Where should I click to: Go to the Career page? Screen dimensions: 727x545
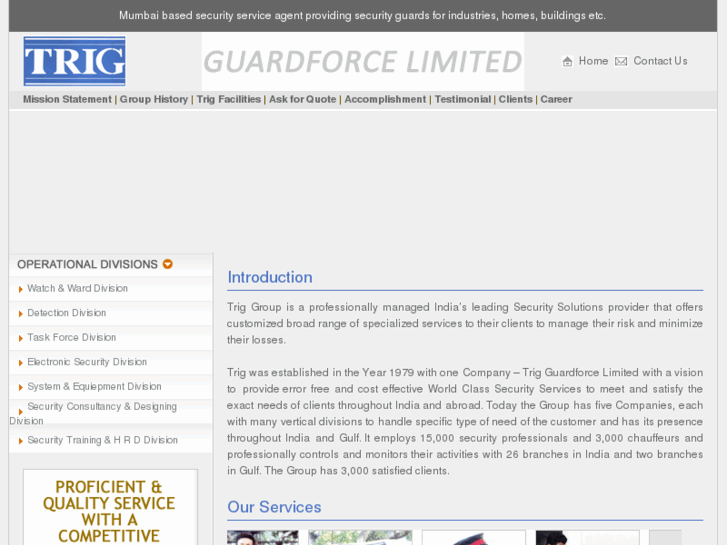coord(556,99)
